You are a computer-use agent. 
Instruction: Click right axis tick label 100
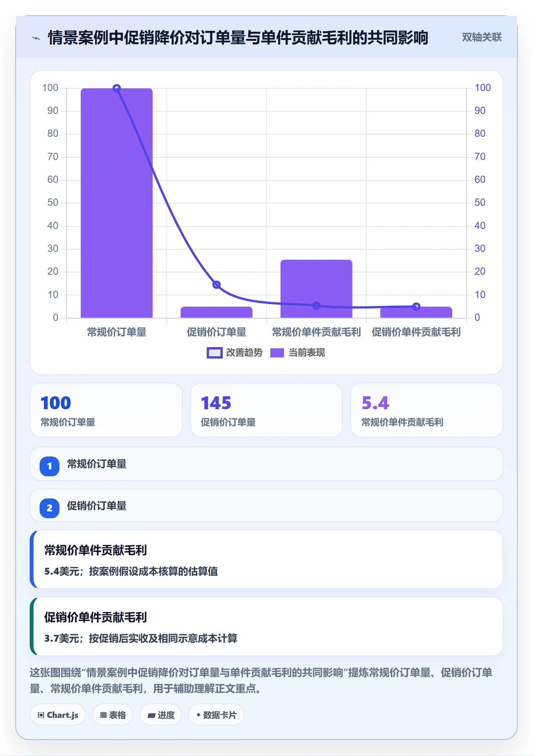483,88
